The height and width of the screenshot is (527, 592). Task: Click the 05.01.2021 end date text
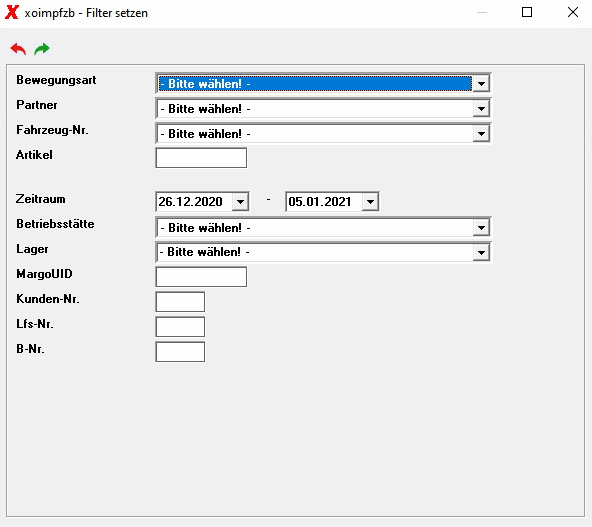(320, 202)
